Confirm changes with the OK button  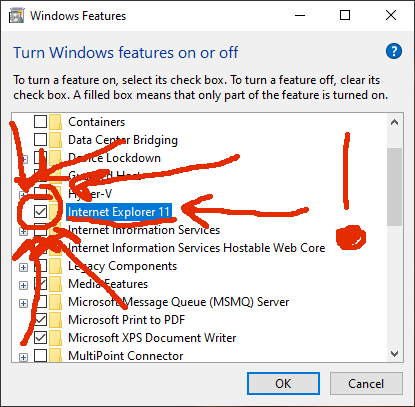click(x=283, y=384)
